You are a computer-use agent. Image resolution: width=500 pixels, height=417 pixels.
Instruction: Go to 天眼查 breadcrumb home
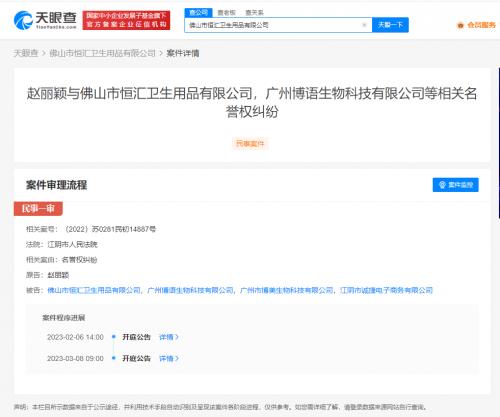[x=26, y=53]
